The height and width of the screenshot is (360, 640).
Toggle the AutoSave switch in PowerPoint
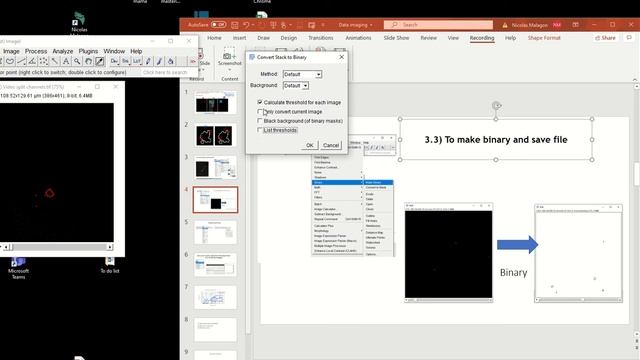[219, 25]
